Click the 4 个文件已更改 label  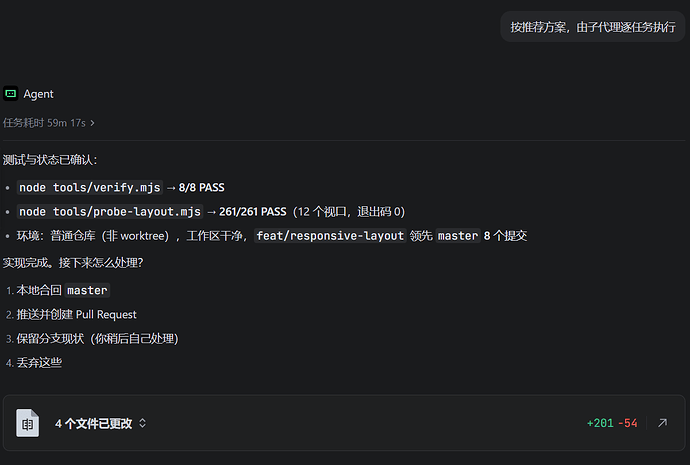93,423
